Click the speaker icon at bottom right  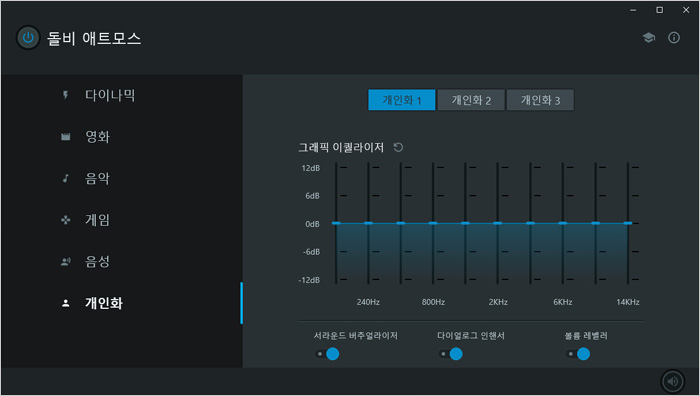pos(672,381)
